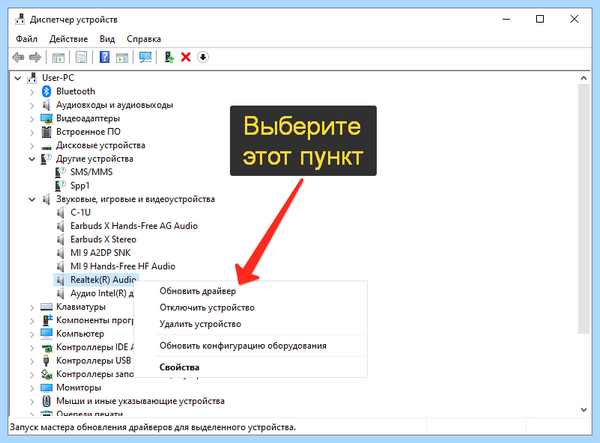This screenshot has width=600, height=443.
Task: Click the Контроллеры USB plug icon
Action: [46, 361]
